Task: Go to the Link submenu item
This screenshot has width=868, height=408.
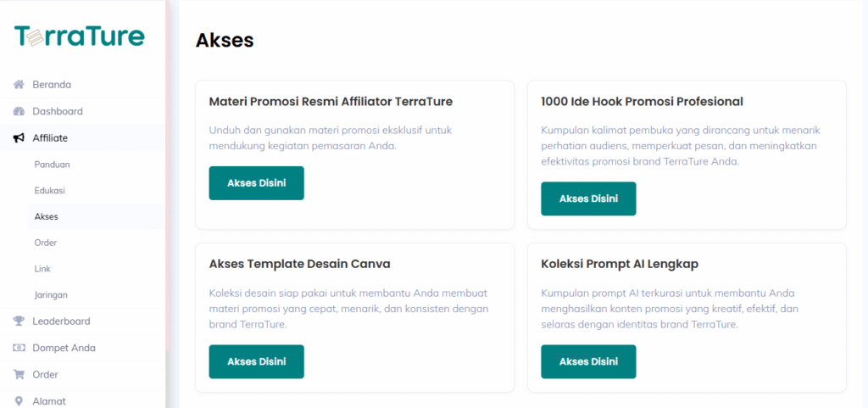Action: pos(42,269)
